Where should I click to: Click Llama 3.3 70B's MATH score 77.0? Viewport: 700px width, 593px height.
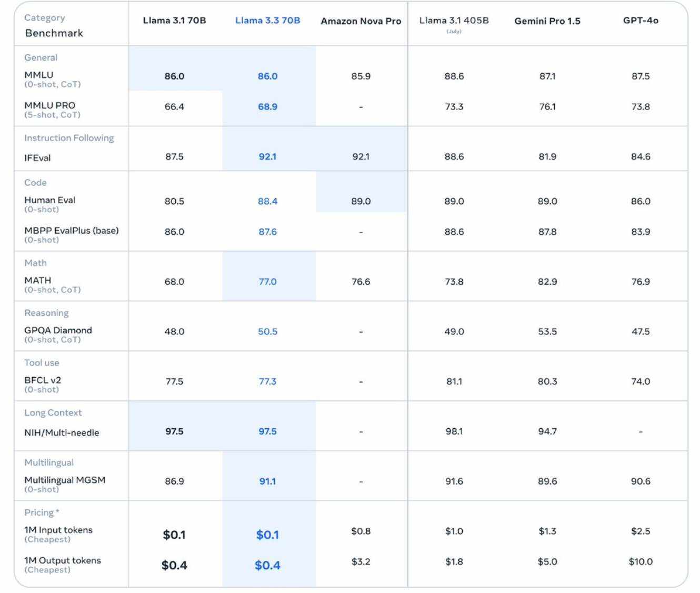coord(267,282)
